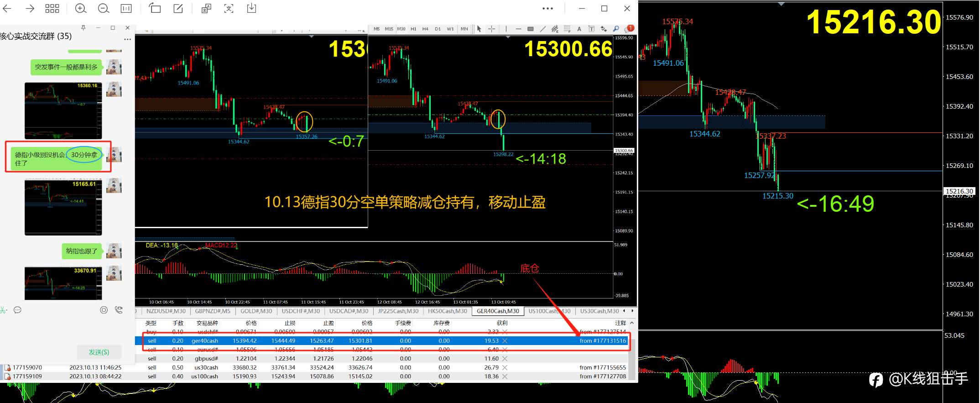
Task: Open the viewer's three-dot more menu
Action: (547, 8)
